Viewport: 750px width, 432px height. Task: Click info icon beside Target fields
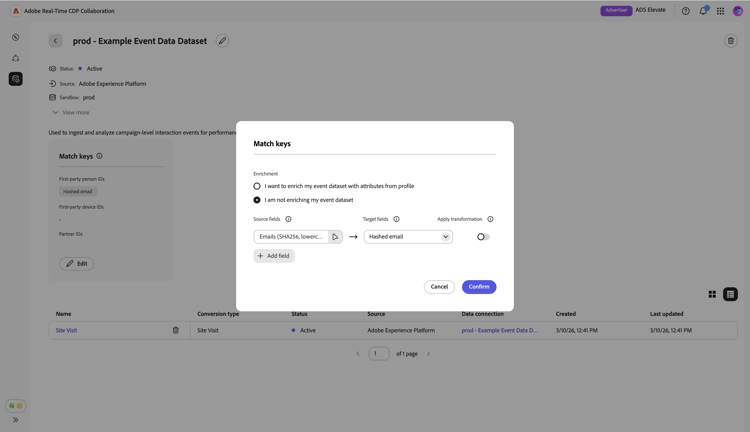coord(397,219)
